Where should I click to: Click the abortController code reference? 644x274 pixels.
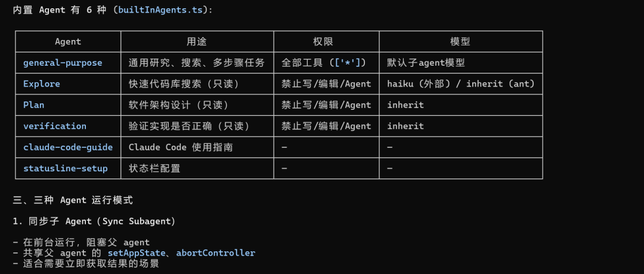216,253
